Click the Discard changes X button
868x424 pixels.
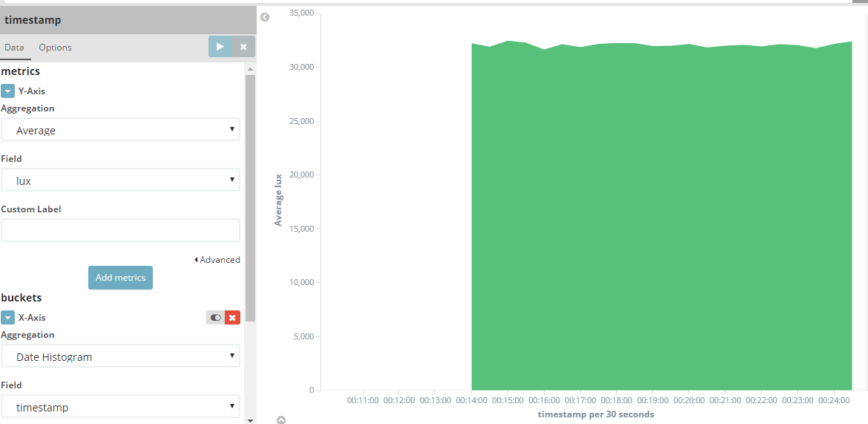[x=243, y=47]
